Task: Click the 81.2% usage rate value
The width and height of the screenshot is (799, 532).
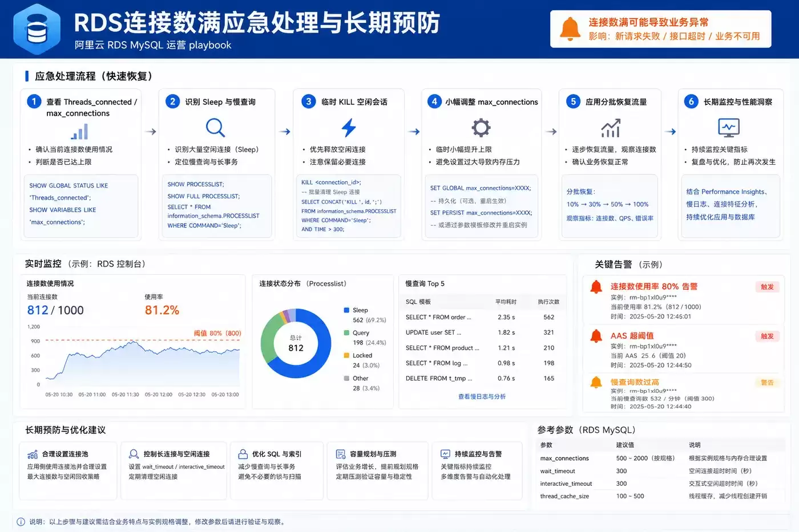Action: tap(162, 310)
